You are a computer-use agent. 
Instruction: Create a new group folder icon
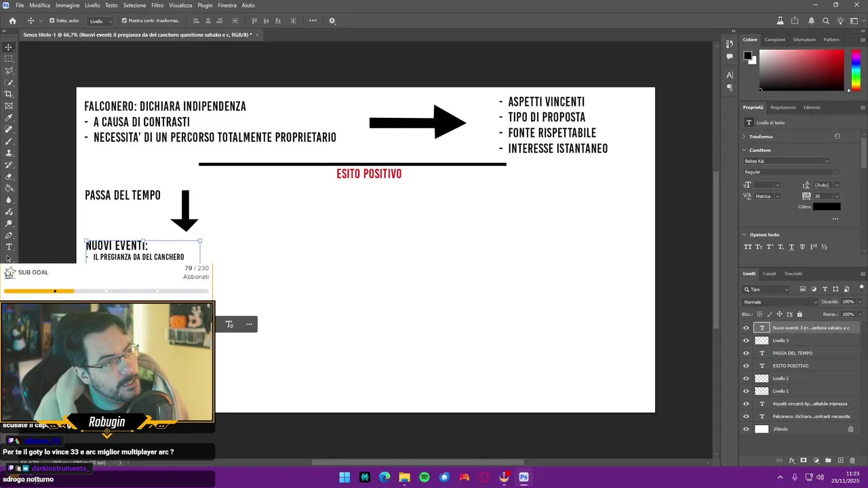tap(828, 460)
